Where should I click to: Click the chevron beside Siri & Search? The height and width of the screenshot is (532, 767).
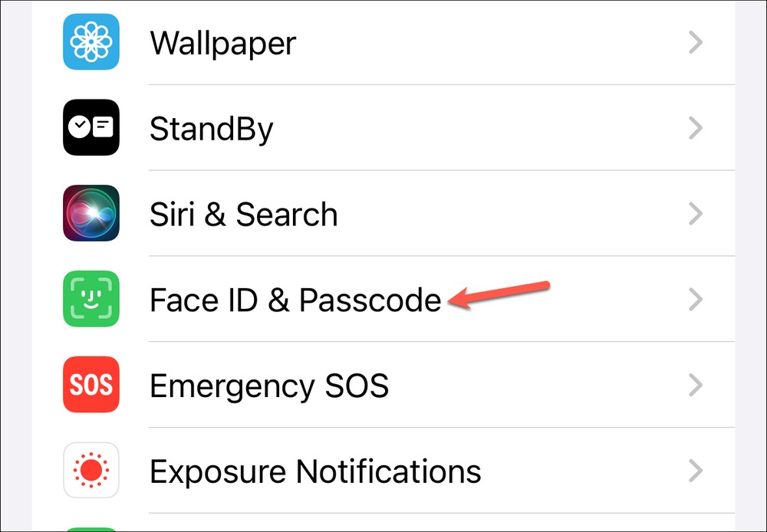pyautogui.click(x=696, y=214)
